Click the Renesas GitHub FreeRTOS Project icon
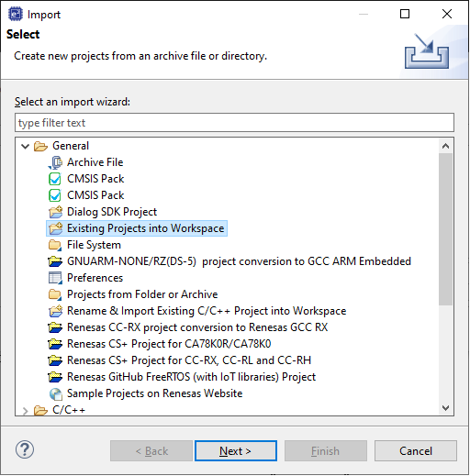Screen dimensions: 470x476 pyautogui.click(x=55, y=377)
